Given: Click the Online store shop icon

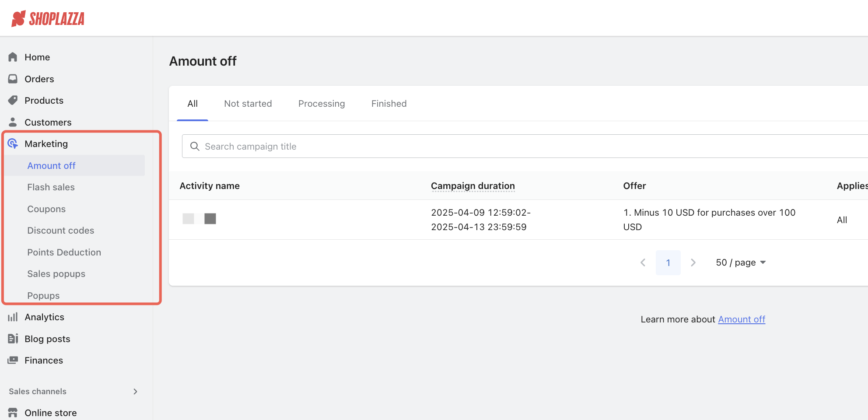Looking at the screenshot, I should coord(13,413).
